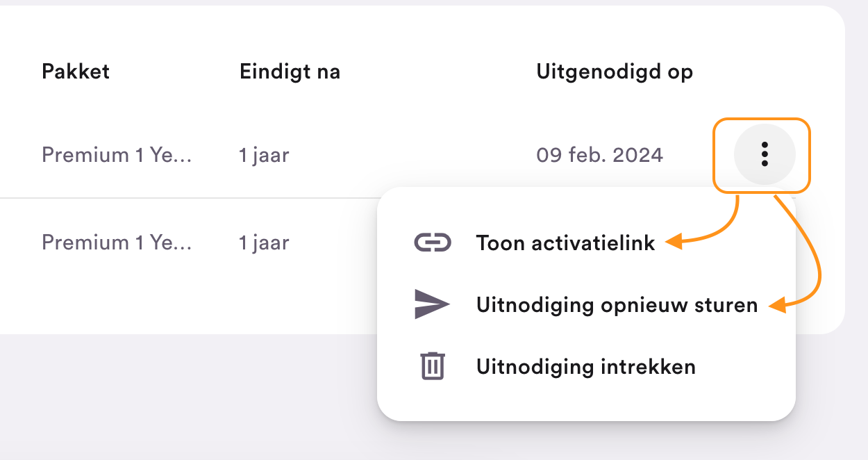This screenshot has width=868, height=460.
Task: Click the paper plane send icon
Action: point(432,304)
